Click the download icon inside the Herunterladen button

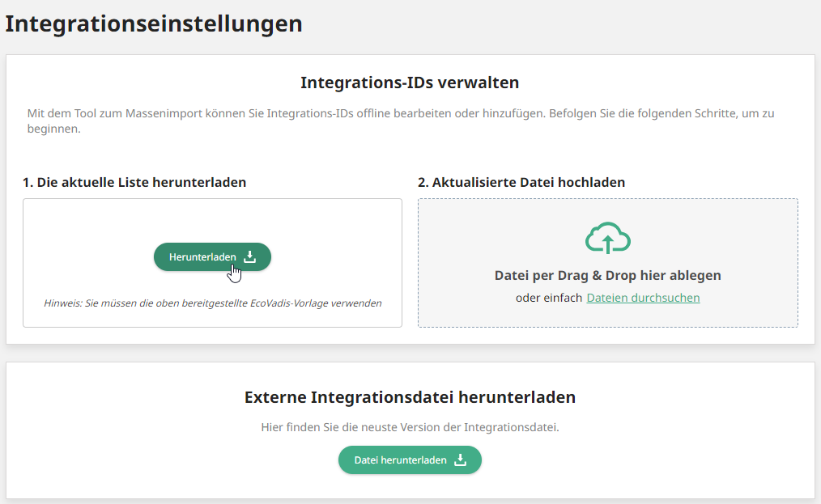tap(251, 256)
